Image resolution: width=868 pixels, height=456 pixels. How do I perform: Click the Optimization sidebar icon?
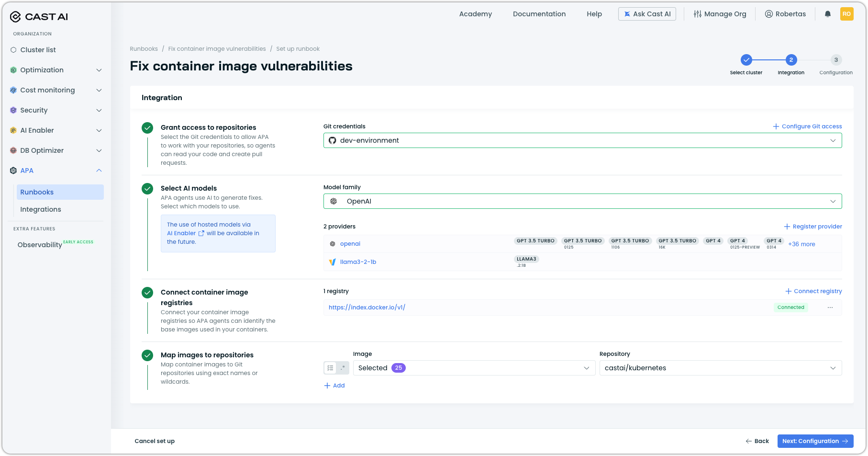tap(13, 70)
